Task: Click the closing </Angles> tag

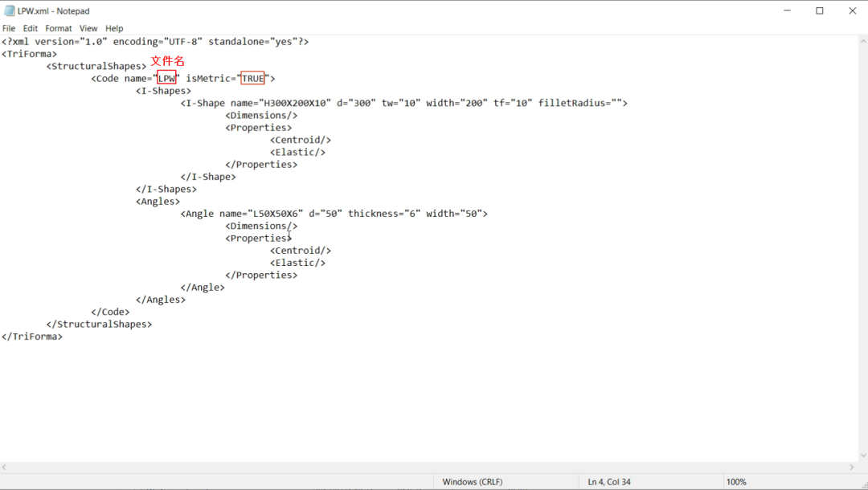Action: click(x=161, y=300)
